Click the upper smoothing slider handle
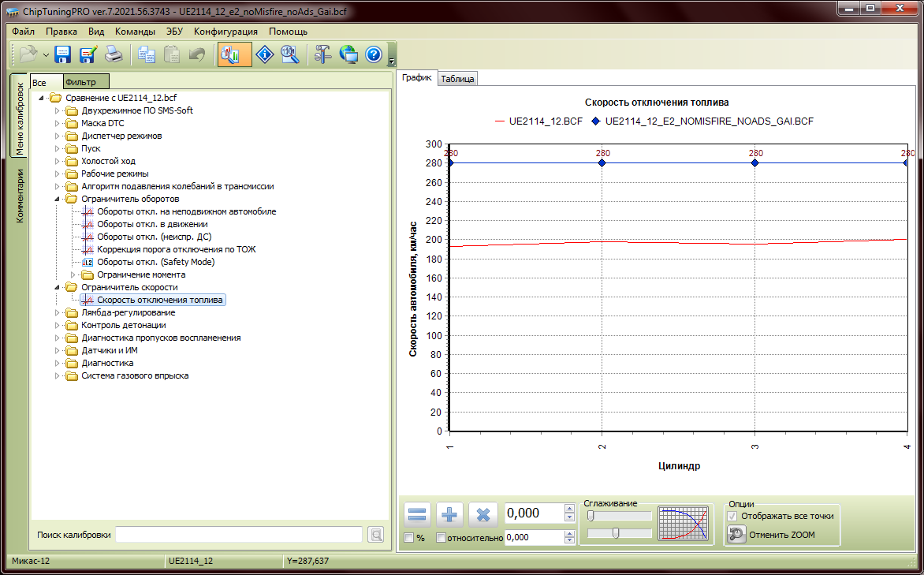This screenshot has height=575, width=924. [x=591, y=515]
